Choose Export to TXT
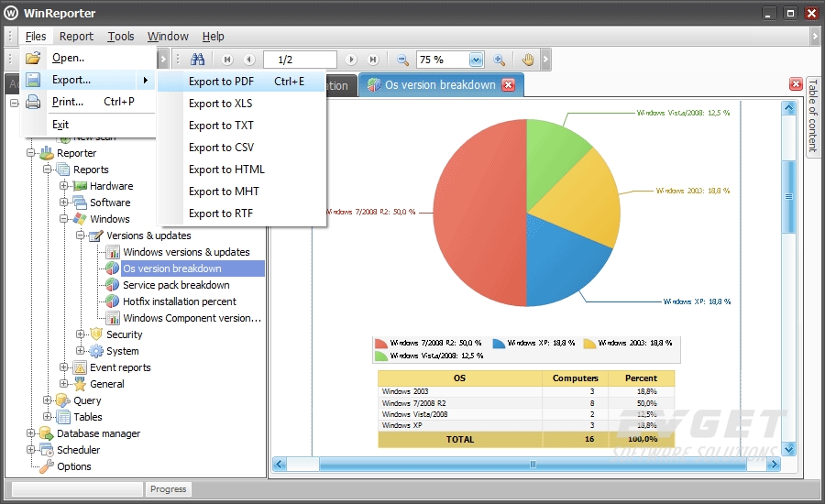825x504 pixels. point(241,126)
